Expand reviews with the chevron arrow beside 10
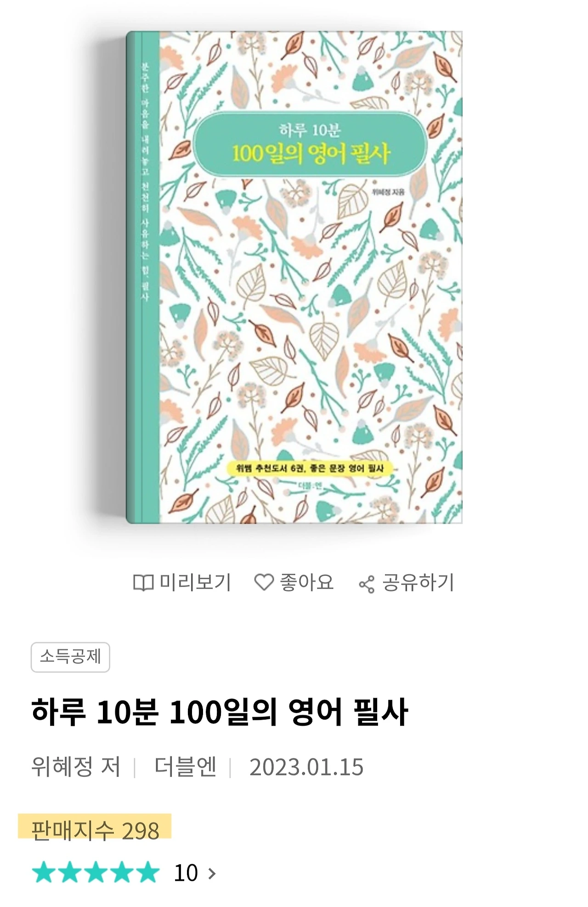The width and height of the screenshot is (588, 907). tap(212, 873)
